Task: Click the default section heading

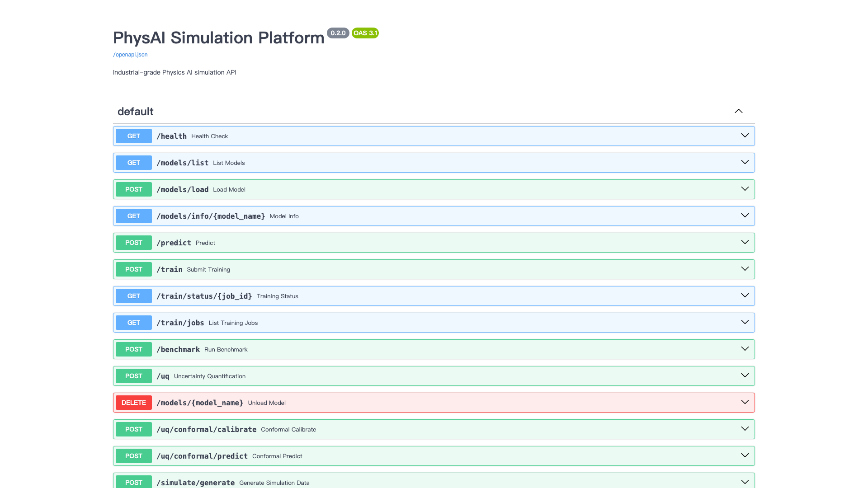Action: (136, 112)
